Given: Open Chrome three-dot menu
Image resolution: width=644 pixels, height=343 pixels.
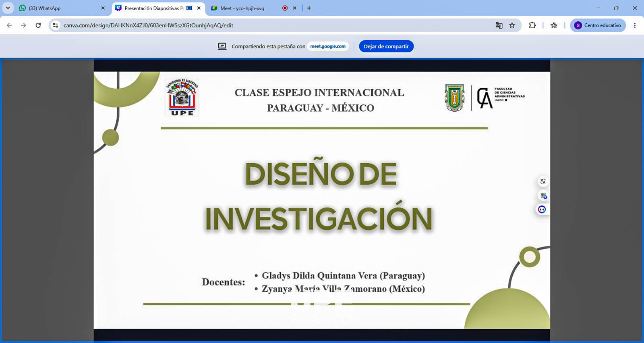Looking at the screenshot, I should point(635,25).
